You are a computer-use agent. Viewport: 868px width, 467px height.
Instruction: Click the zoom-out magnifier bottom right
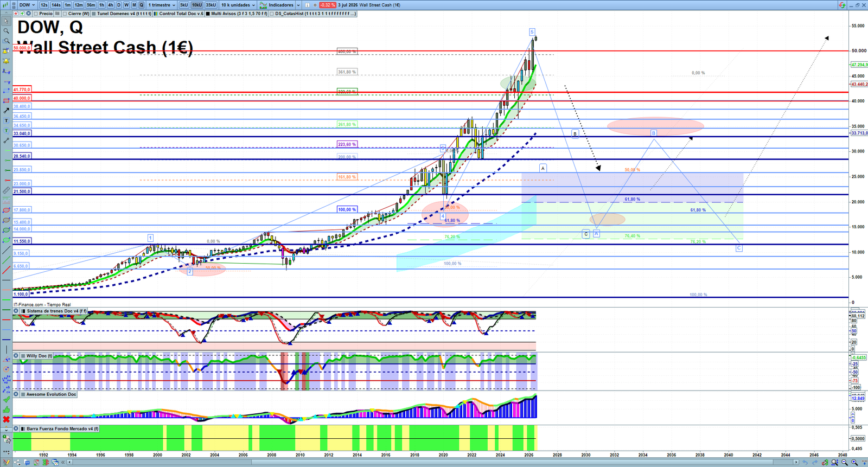coord(845,462)
